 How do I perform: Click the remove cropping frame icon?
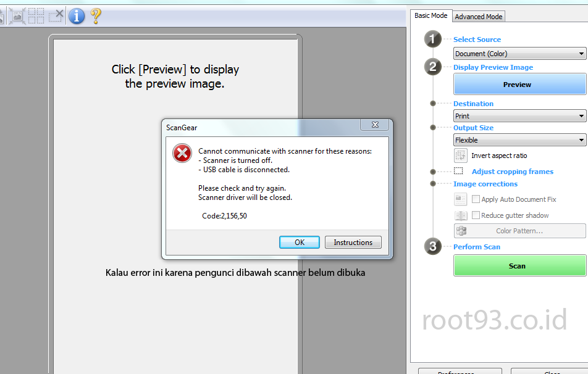56,16
